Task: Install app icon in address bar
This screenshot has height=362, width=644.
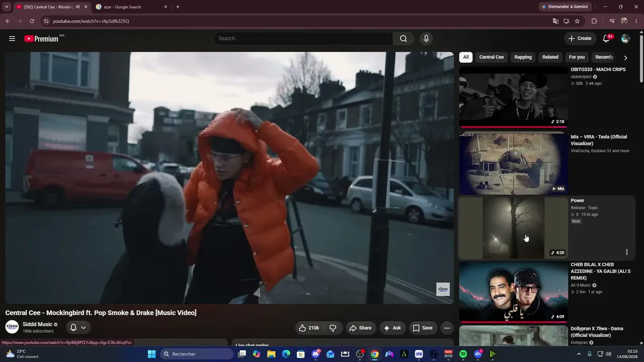Action: click(567, 21)
